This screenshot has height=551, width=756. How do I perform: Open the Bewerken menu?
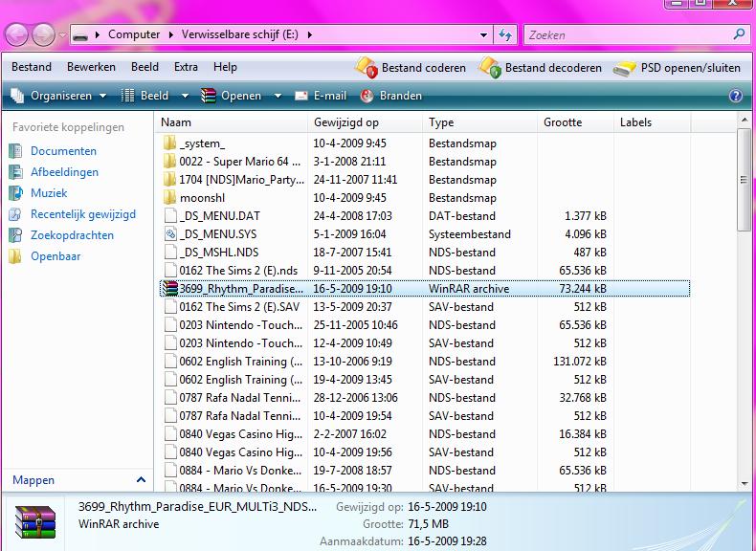coord(91,67)
